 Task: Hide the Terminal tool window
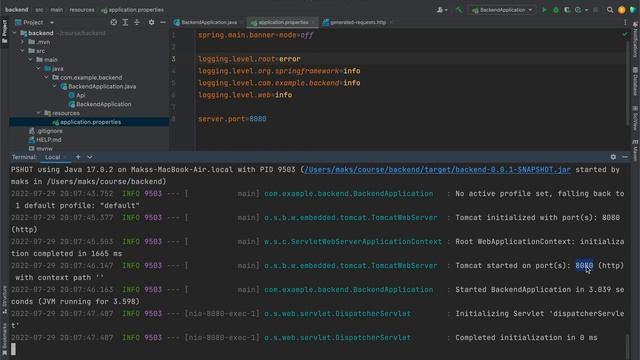point(625,157)
